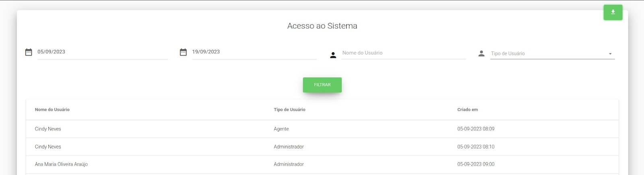Click the FILTRAR button
The width and height of the screenshot is (644, 175).
pos(322,85)
